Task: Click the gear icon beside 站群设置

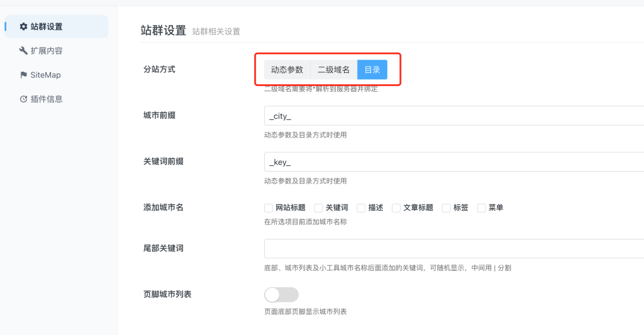Action: pos(24,26)
